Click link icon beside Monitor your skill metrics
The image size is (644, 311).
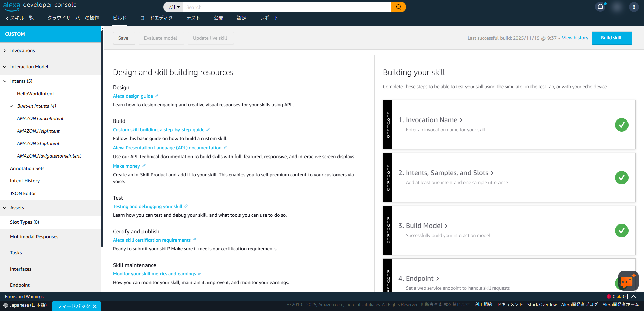(200, 273)
